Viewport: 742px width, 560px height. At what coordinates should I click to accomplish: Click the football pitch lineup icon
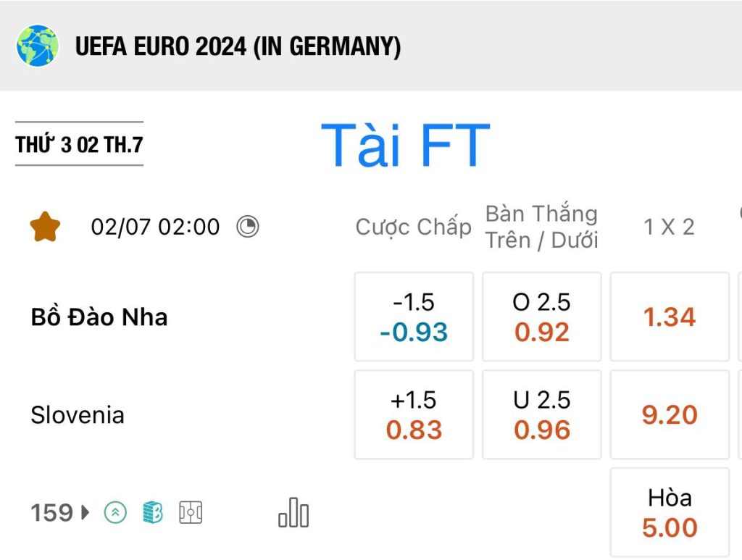[191, 513]
